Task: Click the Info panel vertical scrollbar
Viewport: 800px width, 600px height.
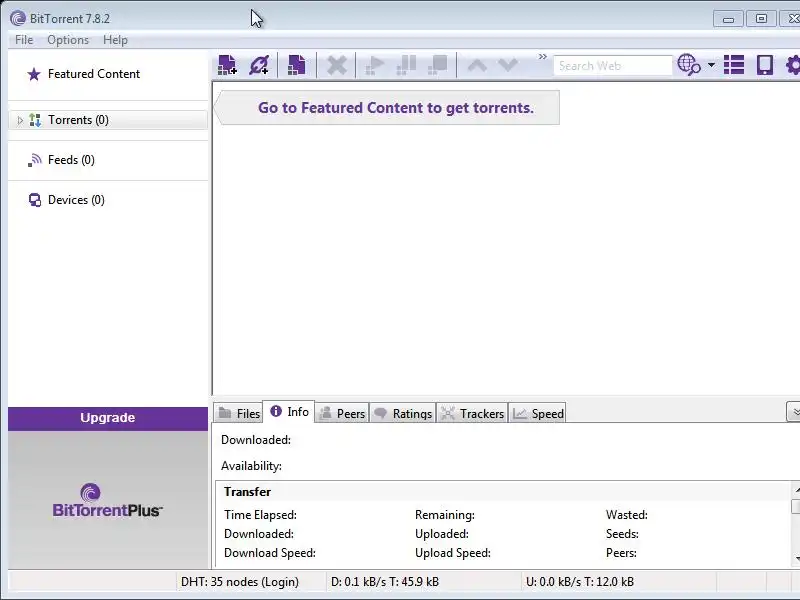Action: click(795, 523)
